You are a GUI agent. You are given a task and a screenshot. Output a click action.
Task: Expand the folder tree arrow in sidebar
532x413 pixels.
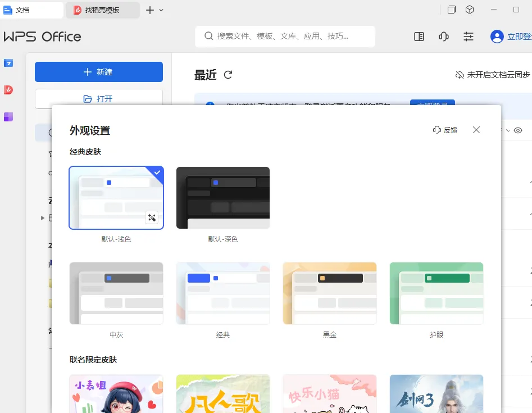tap(42, 218)
